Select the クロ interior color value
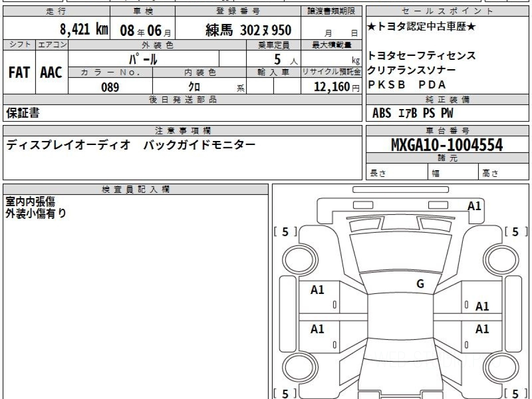 [194, 87]
